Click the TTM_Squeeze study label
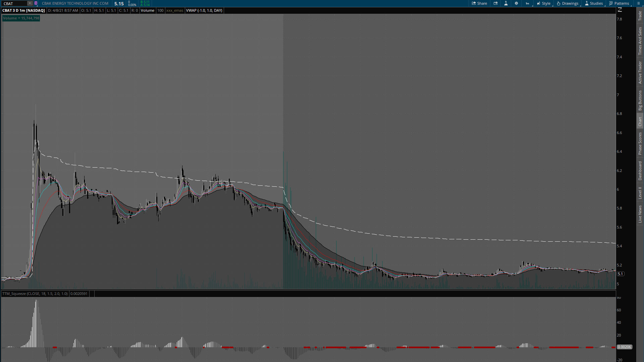Viewport: 644px width, 362px height. point(35,294)
